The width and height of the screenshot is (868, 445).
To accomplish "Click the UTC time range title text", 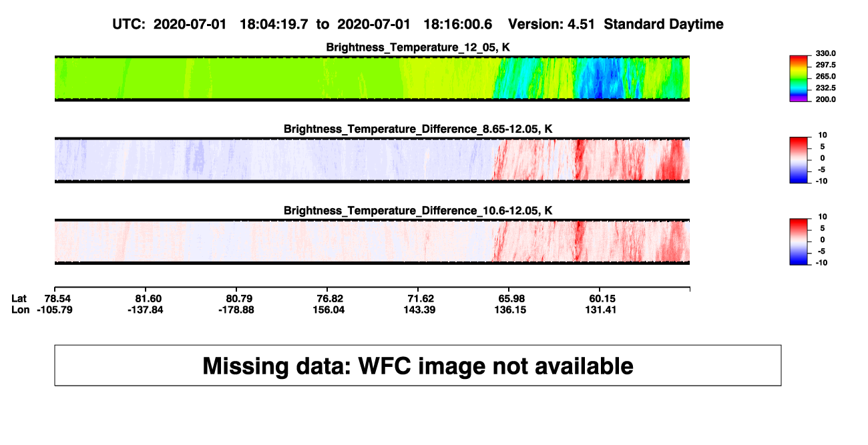I will pos(418,24).
